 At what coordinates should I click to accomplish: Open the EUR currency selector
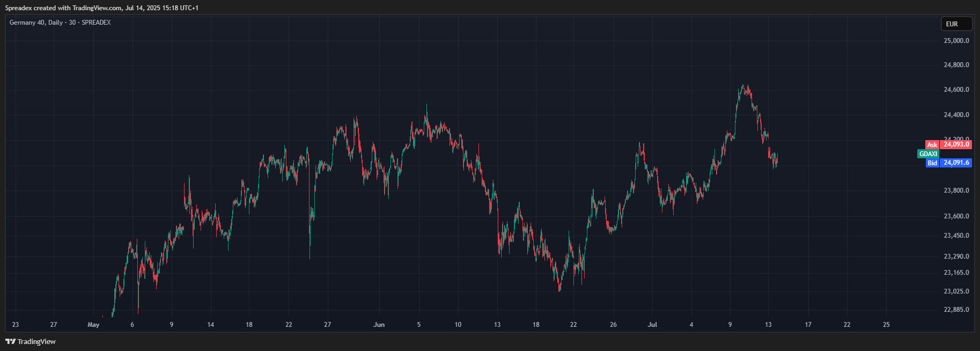tap(957, 24)
